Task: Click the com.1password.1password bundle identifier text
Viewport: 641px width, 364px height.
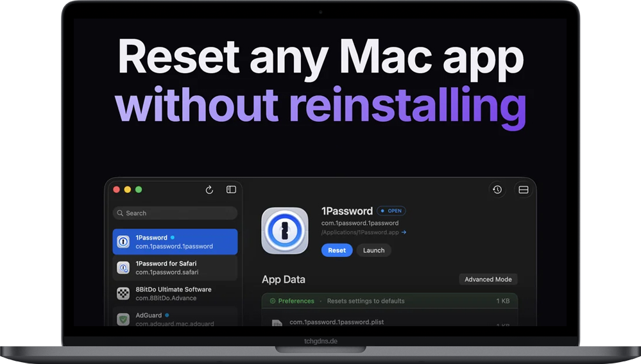Action: 360,223
